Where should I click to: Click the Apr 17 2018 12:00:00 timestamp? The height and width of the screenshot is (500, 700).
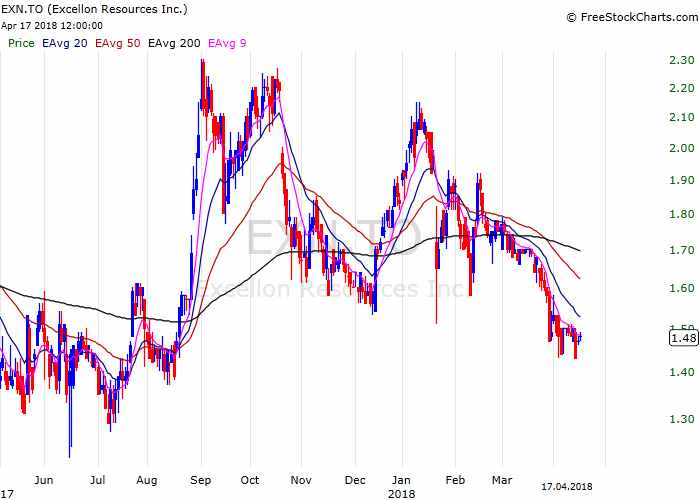pos(52,26)
